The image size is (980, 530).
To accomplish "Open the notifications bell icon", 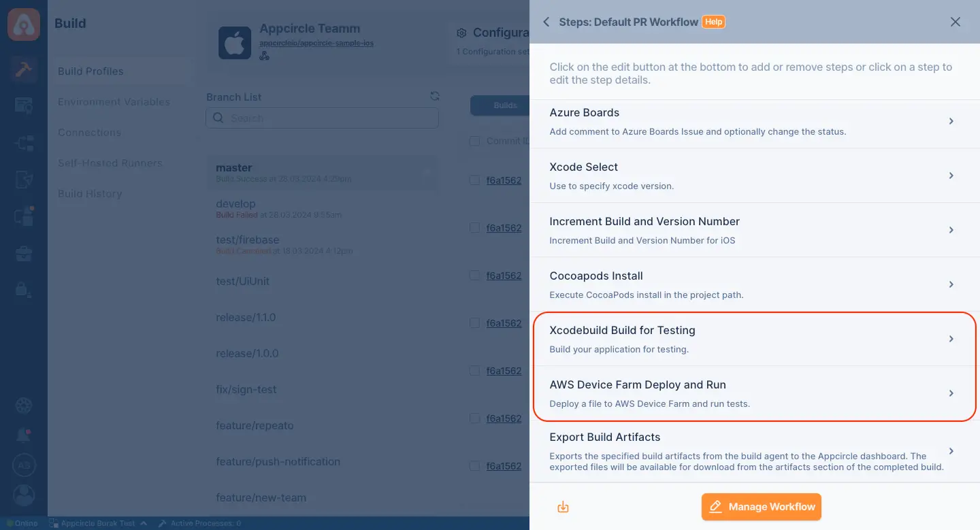I will pyautogui.click(x=24, y=435).
